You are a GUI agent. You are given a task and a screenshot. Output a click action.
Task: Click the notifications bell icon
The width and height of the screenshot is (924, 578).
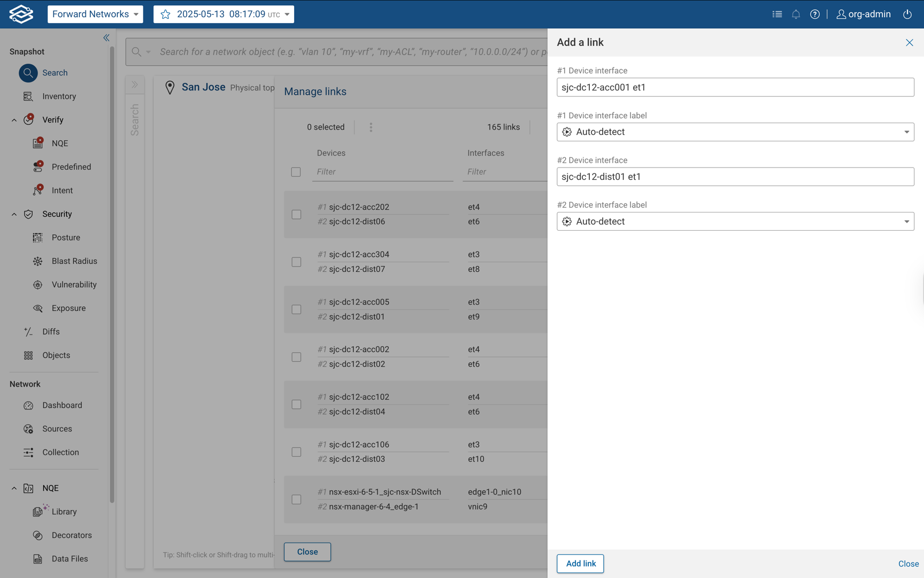point(796,14)
